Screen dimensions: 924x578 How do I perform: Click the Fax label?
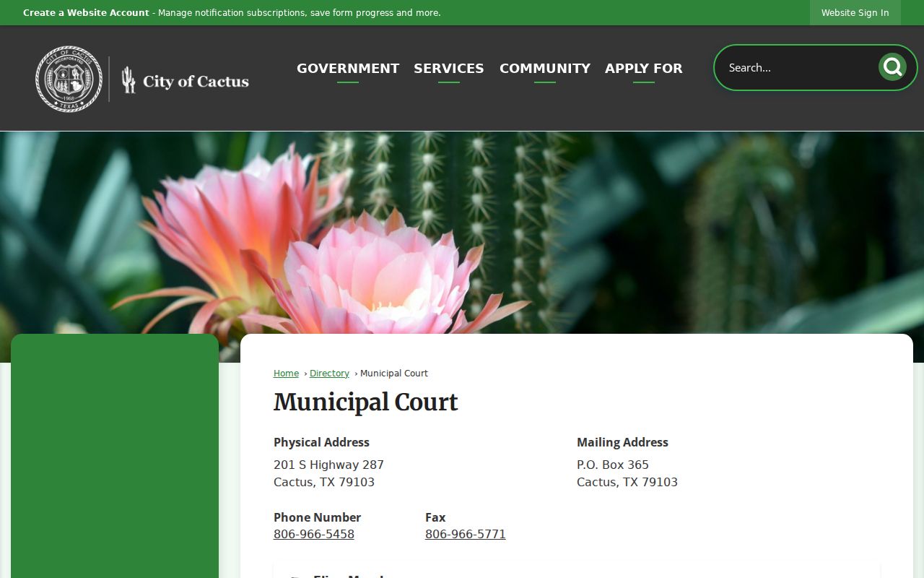(435, 517)
